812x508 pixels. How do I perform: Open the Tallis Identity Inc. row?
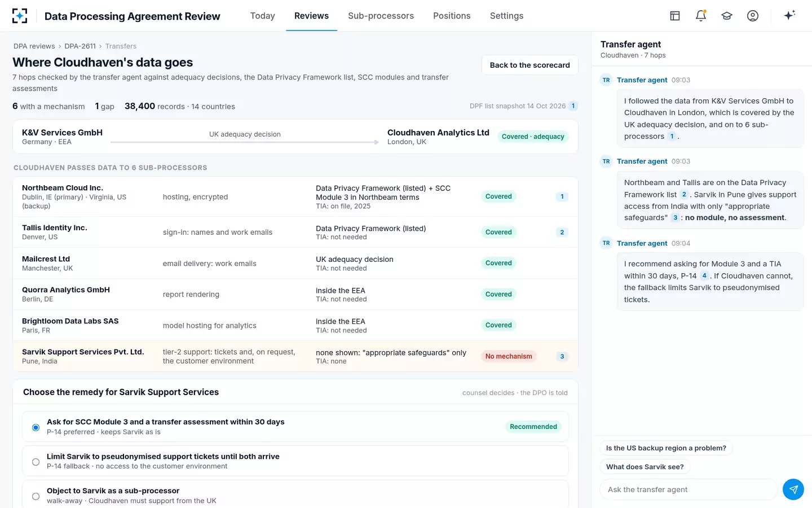295,232
